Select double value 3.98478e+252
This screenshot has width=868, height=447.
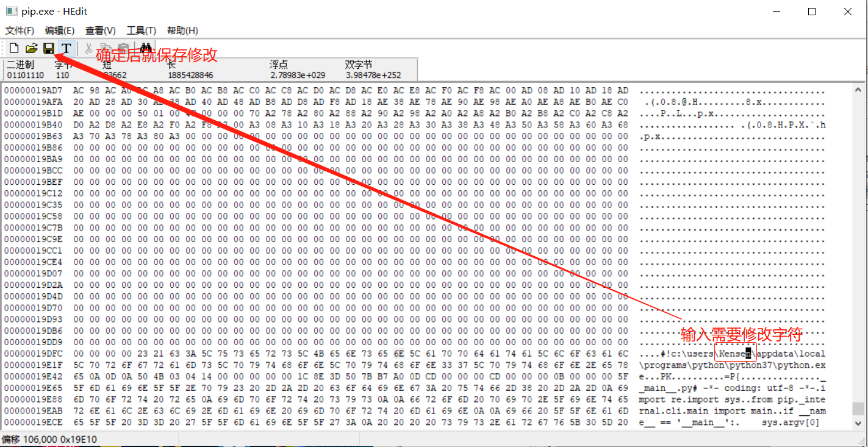[373, 75]
